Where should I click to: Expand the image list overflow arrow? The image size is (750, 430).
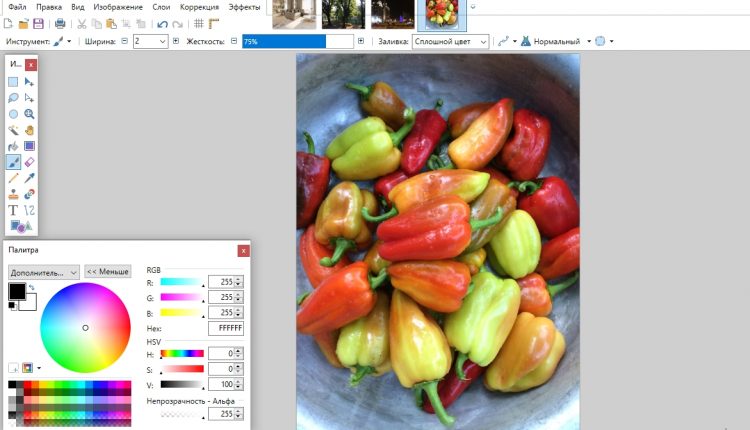[x=473, y=7]
